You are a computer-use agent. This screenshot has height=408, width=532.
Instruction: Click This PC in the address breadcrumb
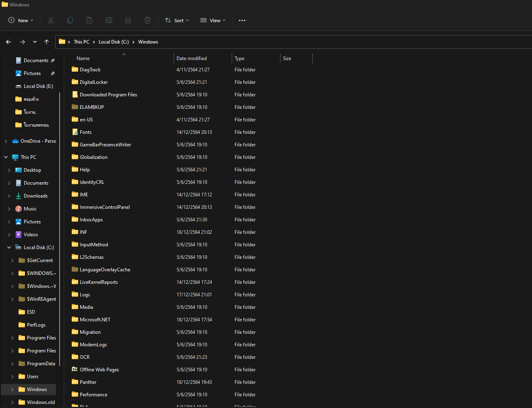(x=81, y=42)
